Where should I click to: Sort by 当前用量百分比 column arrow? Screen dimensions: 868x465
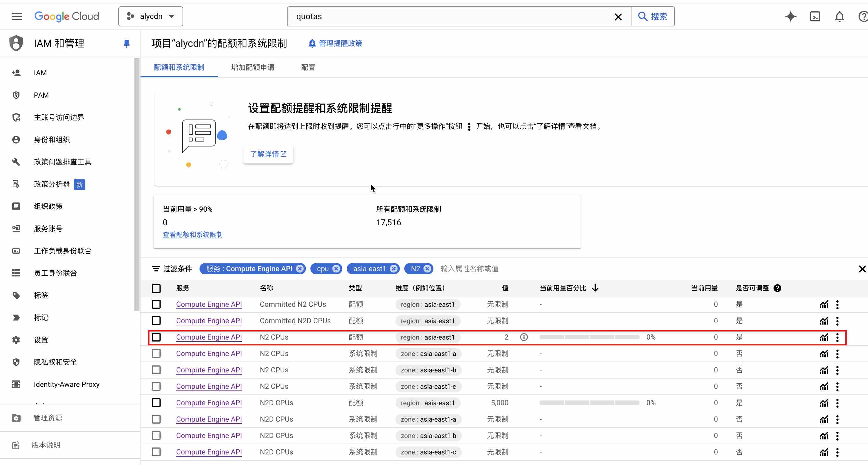click(595, 288)
